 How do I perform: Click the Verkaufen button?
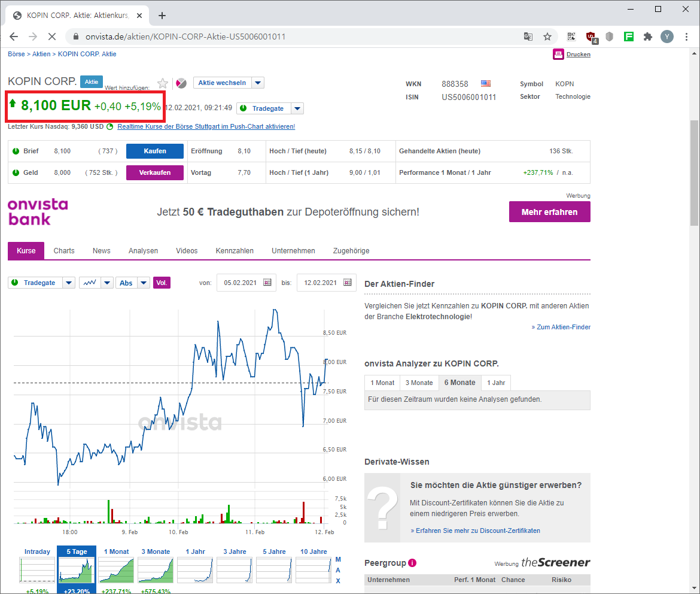[x=155, y=172]
